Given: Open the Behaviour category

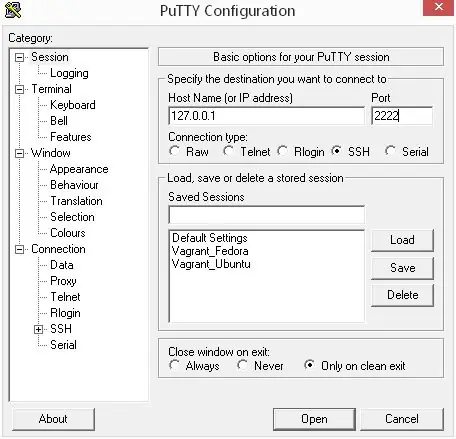Looking at the screenshot, I should [x=74, y=185].
